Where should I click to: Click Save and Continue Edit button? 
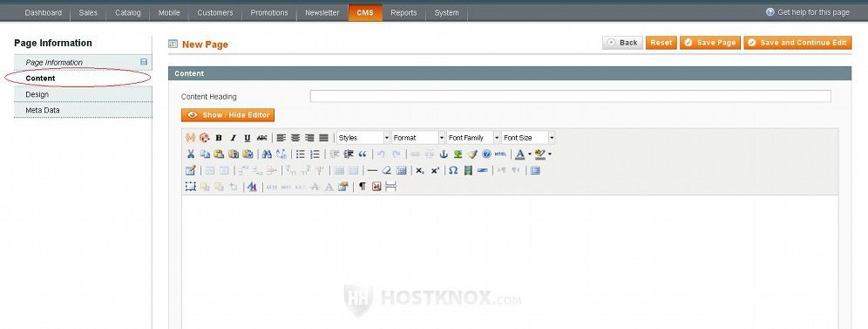(x=797, y=43)
